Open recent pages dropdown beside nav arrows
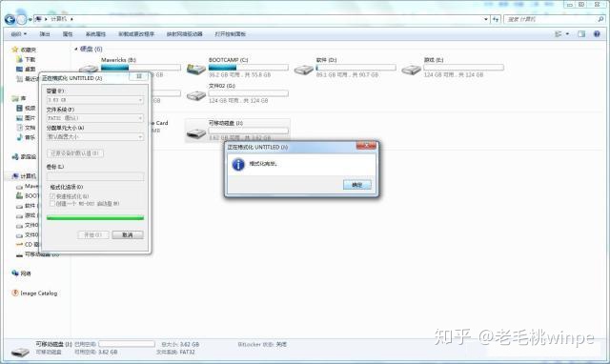 [x=30, y=19]
